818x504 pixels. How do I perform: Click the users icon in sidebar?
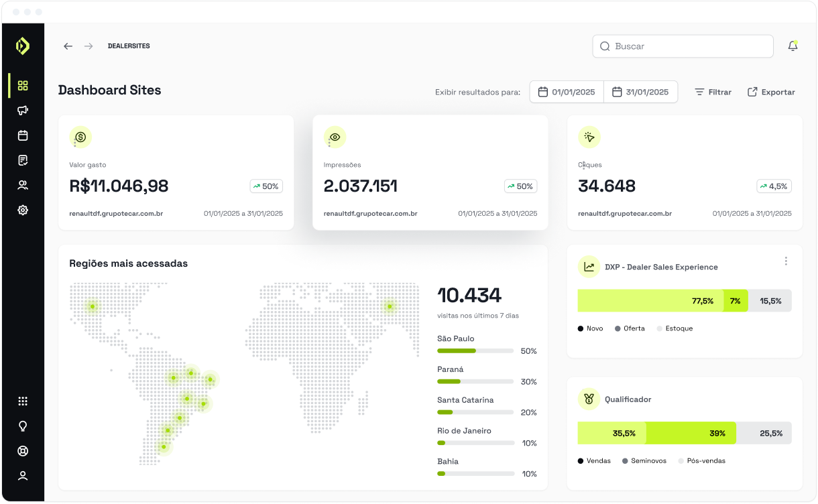click(x=23, y=185)
